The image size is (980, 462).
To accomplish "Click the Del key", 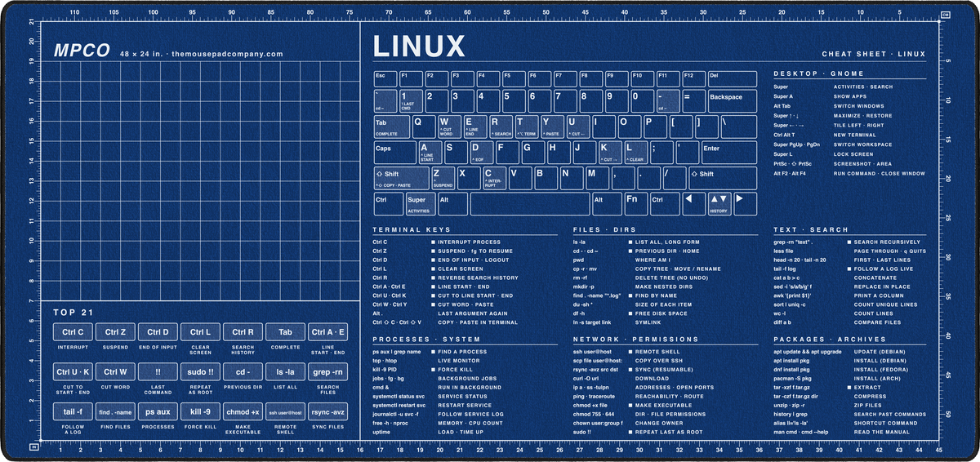I will click(x=732, y=80).
